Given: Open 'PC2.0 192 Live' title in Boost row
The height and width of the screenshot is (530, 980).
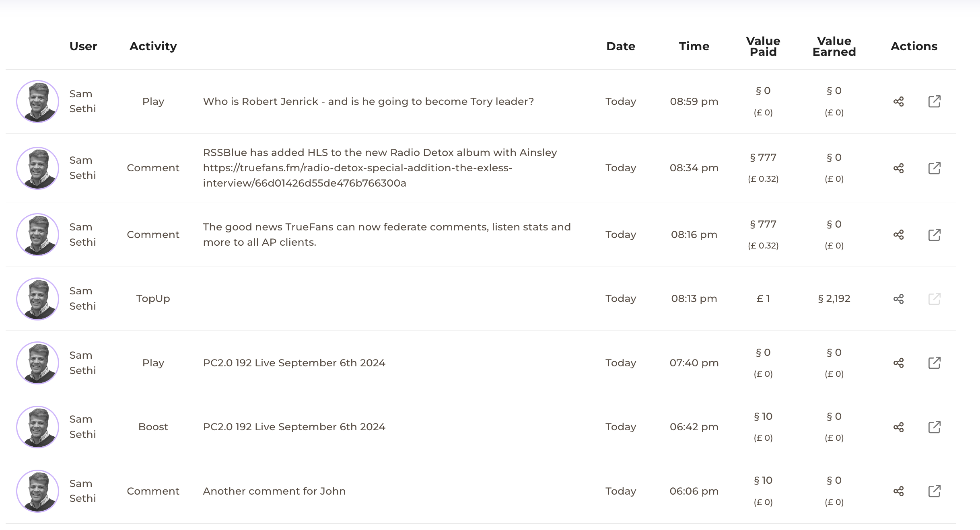Looking at the screenshot, I should (x=294, y=427).
